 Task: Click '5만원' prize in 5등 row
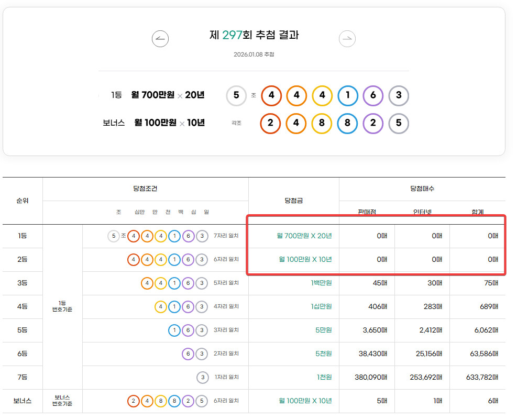(324, 330)
